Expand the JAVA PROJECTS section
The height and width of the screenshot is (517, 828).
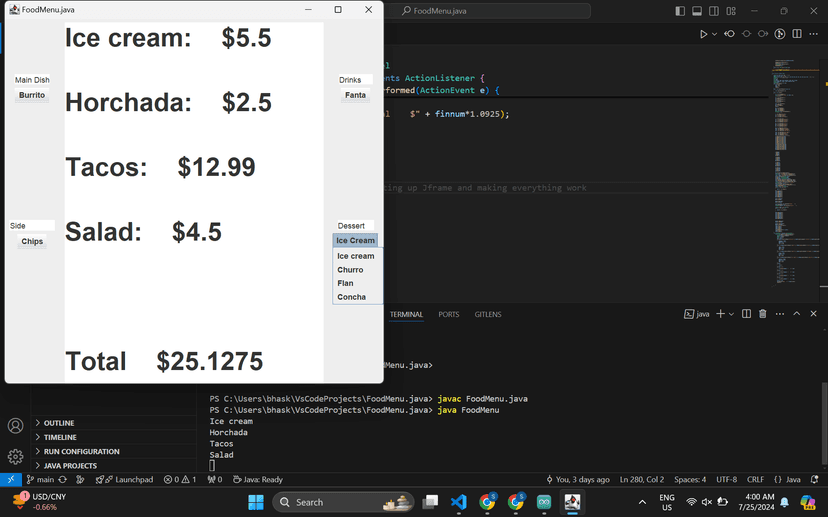coord(70,466)
